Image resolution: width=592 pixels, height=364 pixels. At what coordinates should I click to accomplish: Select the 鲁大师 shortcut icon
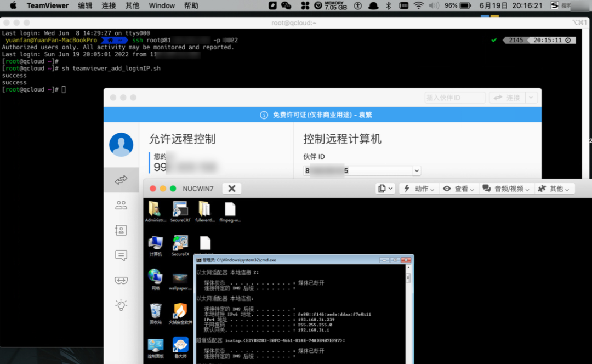180,348
